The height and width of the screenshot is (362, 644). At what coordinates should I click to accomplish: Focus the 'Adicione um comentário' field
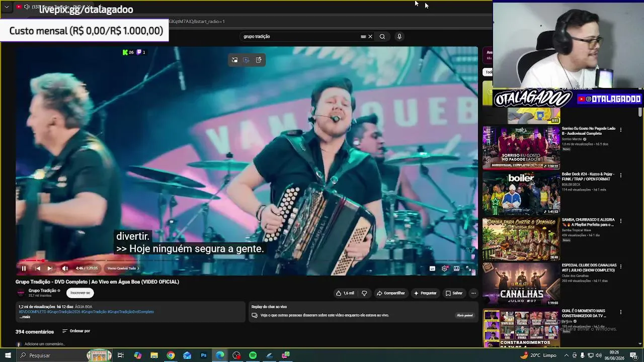point(45,344)
